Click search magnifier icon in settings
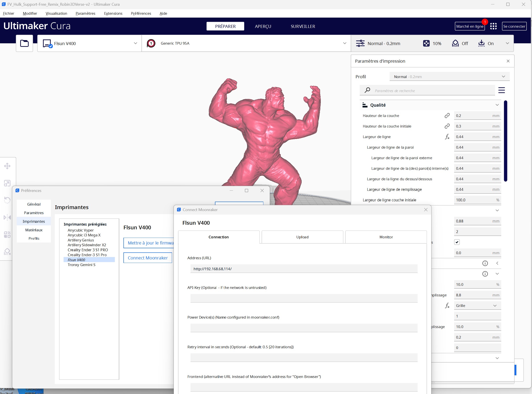 367,90
